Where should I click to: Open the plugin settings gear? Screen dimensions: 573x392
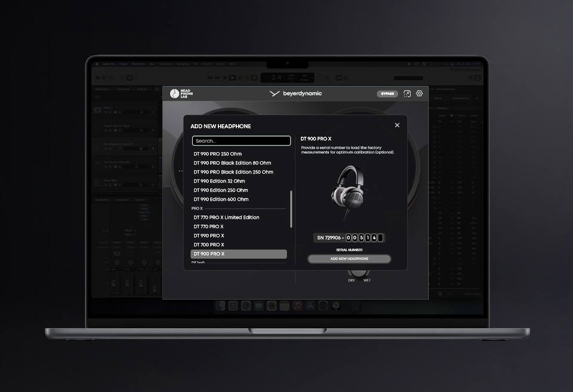419,94
